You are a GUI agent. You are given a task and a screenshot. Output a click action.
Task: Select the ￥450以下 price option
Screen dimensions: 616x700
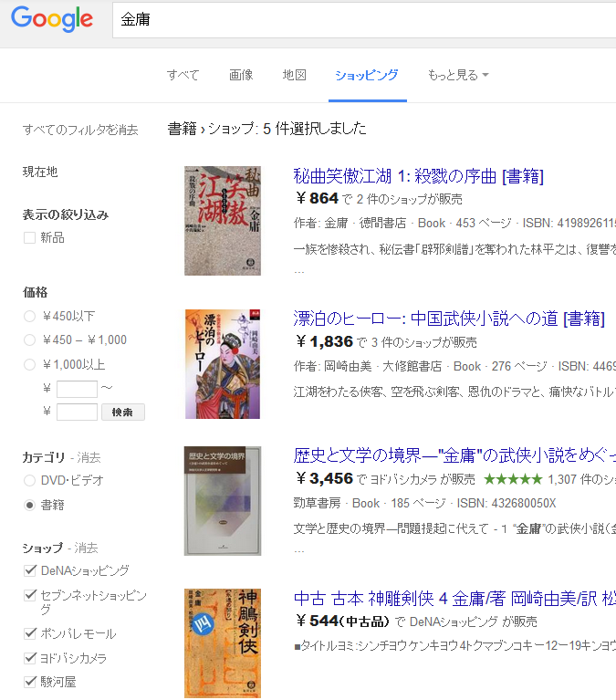tap(30, 317)
